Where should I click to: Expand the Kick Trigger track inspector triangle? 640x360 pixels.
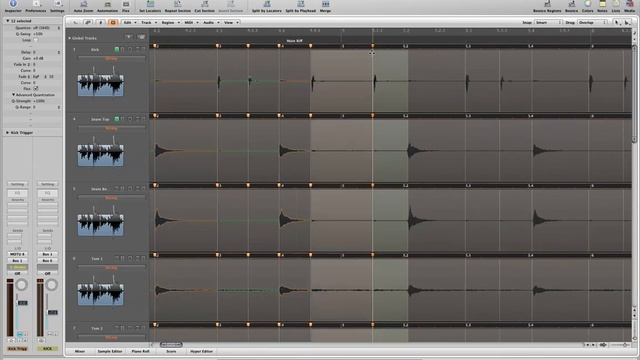click(7, 133)
